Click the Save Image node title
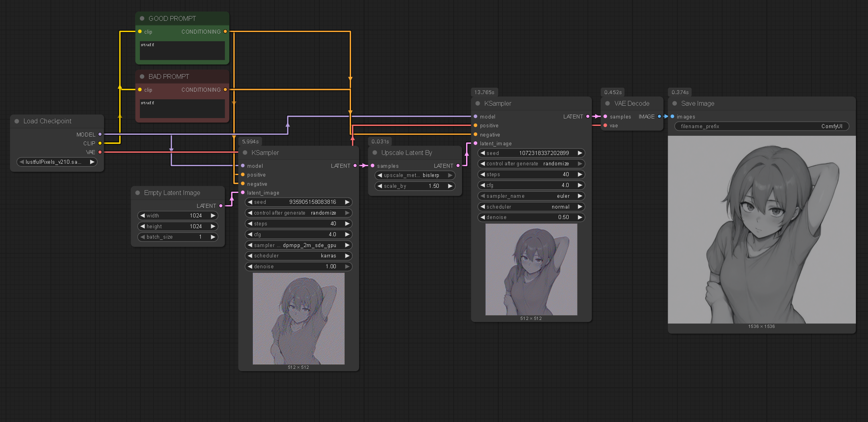 pos(698,103)
